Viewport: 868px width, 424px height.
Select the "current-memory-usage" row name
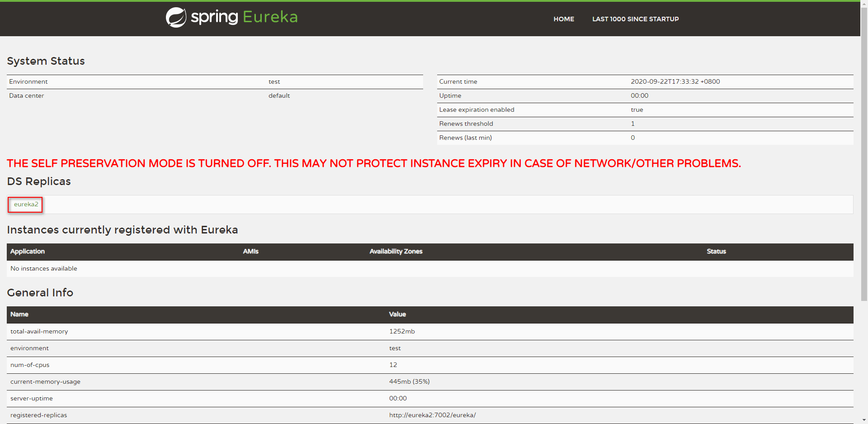point(45,382)
